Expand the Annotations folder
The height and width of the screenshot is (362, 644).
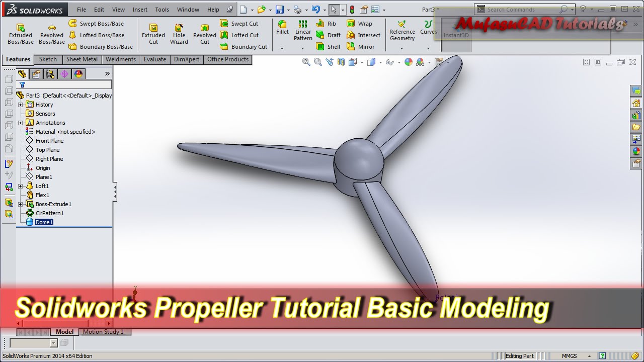pos(20,123)
